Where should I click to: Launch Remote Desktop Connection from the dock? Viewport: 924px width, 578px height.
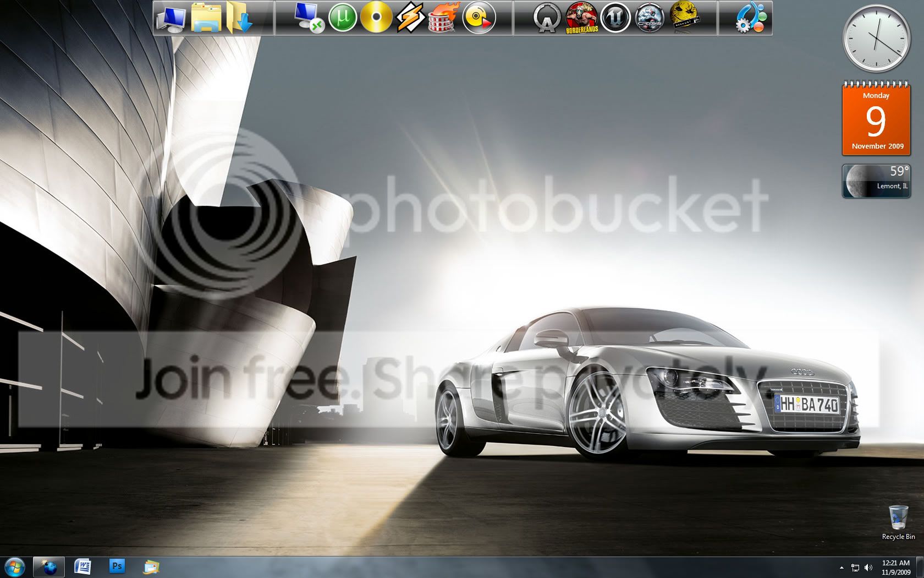[309, 18]
